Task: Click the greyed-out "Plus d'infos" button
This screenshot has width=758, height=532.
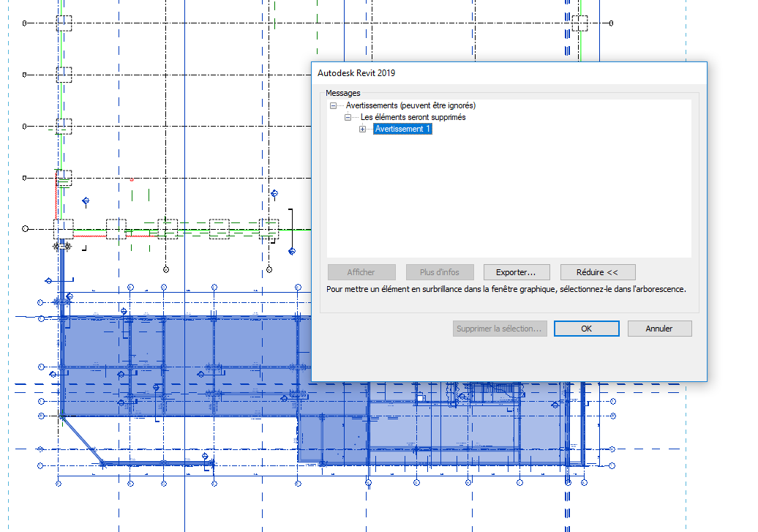Action: (439, 272)
